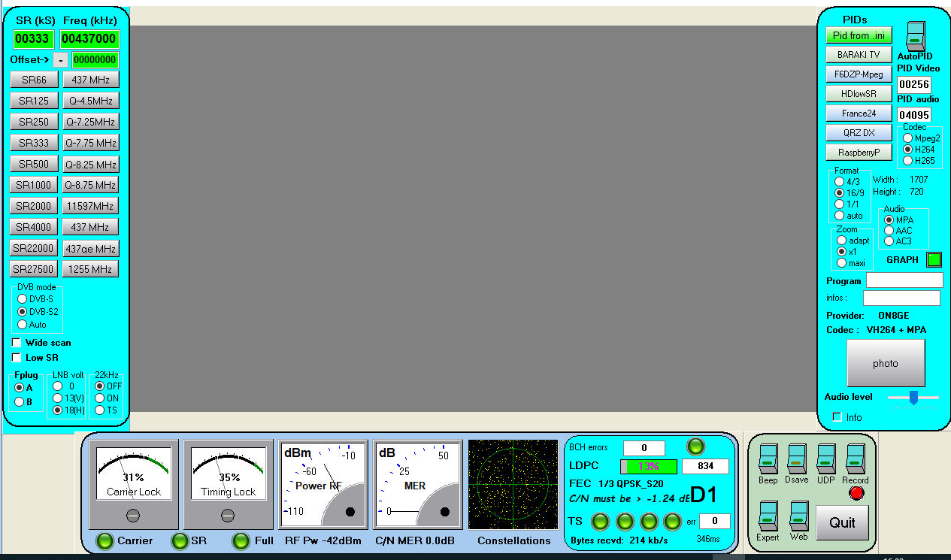The image size is (951, 560).
Task: Toggle the Expert switch
Action: [x=768, y=516]
